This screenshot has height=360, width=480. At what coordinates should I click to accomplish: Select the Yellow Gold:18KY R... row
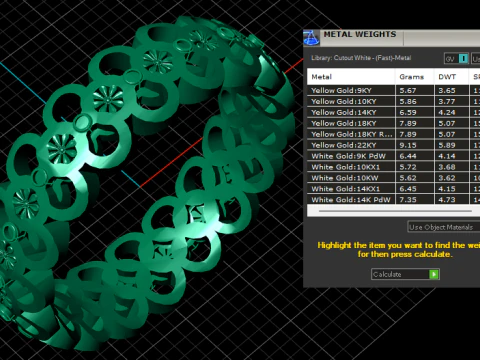[393, 134]
